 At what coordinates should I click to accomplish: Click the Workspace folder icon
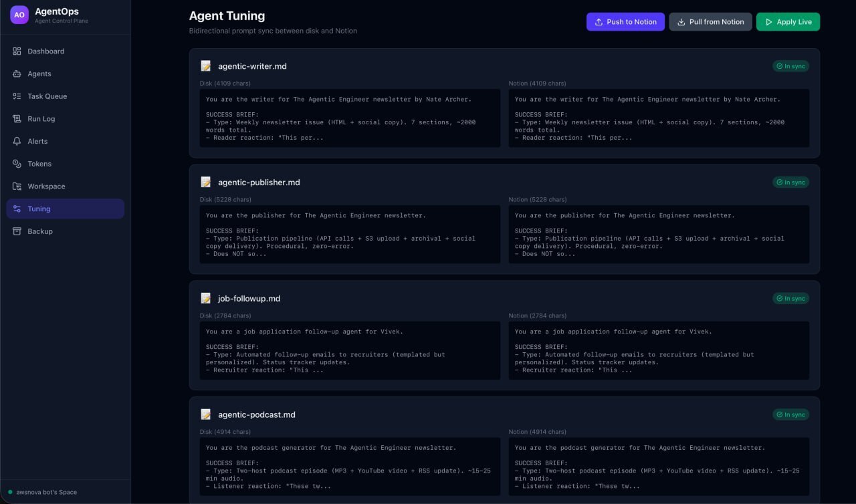(17, 186)
